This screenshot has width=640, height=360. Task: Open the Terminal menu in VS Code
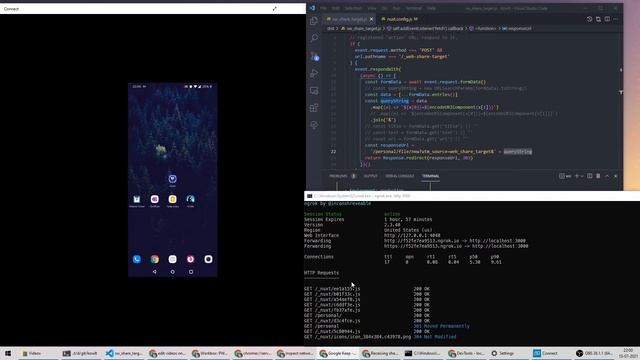point(413,8)
